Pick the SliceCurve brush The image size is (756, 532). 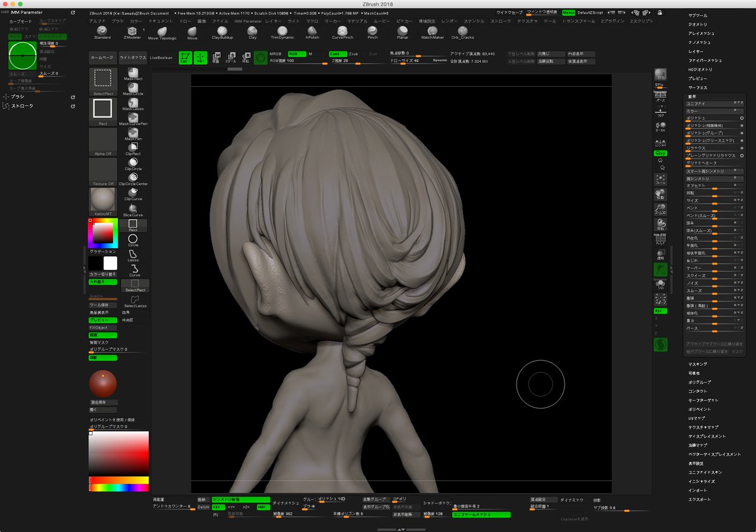pyautogui.click(x=133, y=210)
